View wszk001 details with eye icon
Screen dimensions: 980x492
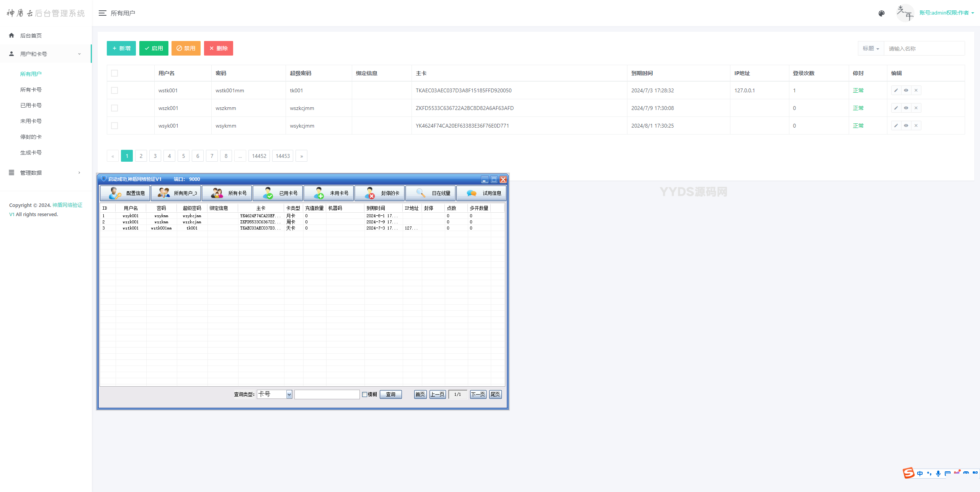pyautogui.click(x=906, y=108)
